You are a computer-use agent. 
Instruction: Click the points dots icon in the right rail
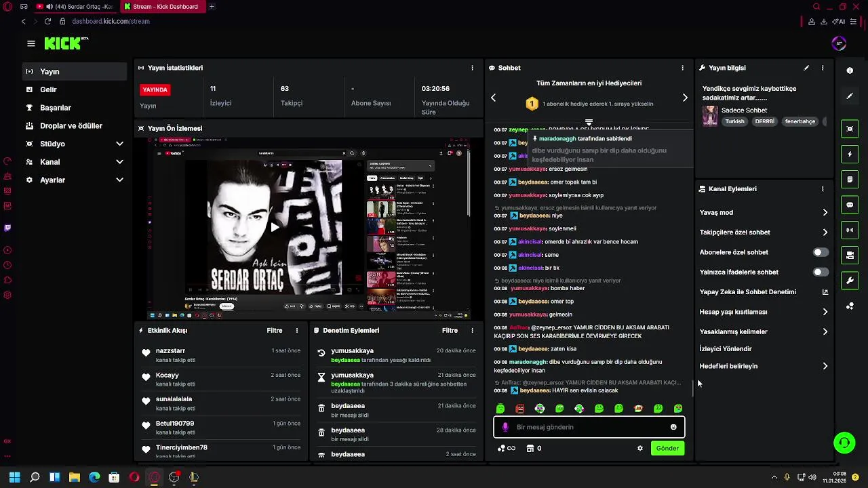(850, 306)
